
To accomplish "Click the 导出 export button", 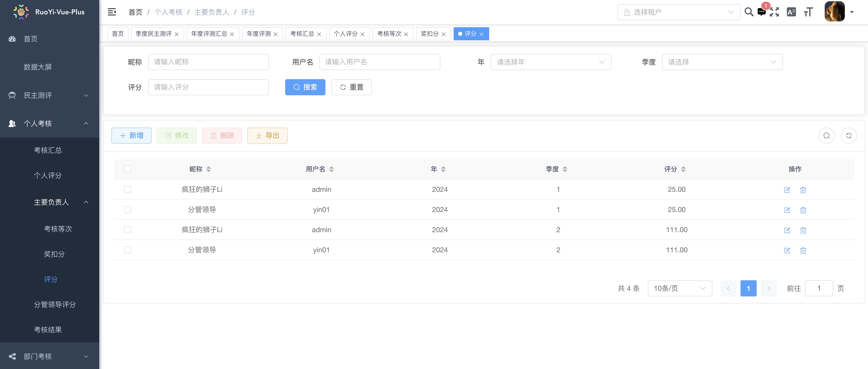I will 268,136.
